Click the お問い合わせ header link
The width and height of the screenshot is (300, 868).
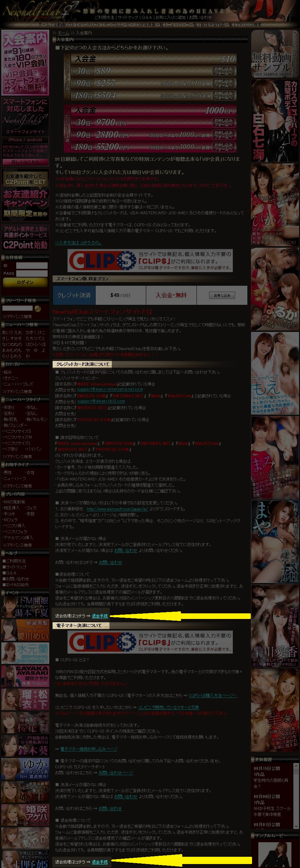[x=200, y=17]
